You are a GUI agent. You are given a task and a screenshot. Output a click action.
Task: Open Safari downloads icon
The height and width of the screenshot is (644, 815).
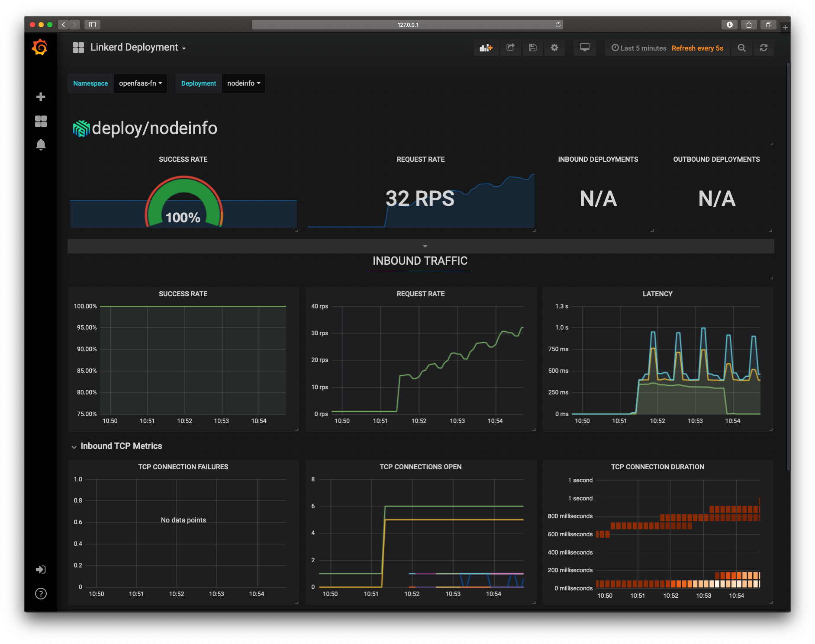[730, 25]
